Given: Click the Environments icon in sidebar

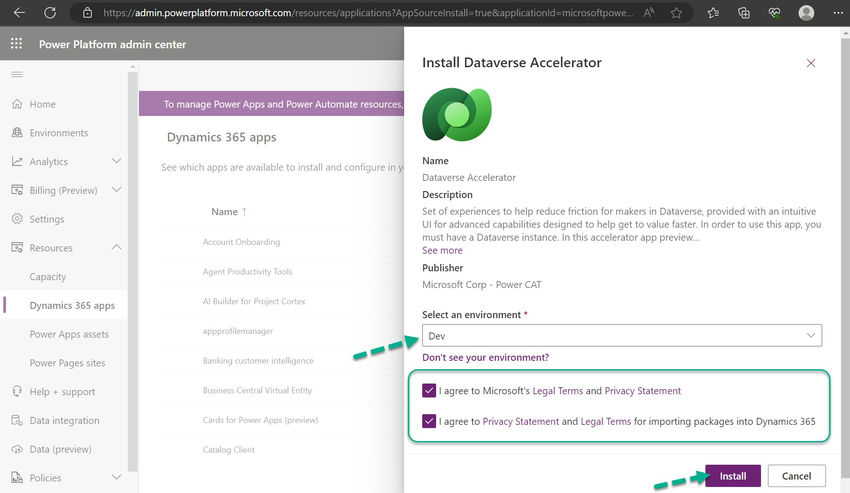Looking at the screenshot, I should click(x=17, y=132).
